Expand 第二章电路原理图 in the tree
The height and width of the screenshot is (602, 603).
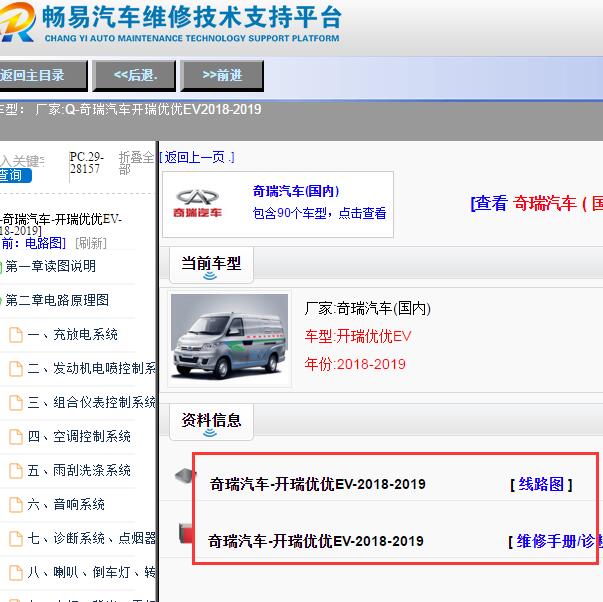57,300
